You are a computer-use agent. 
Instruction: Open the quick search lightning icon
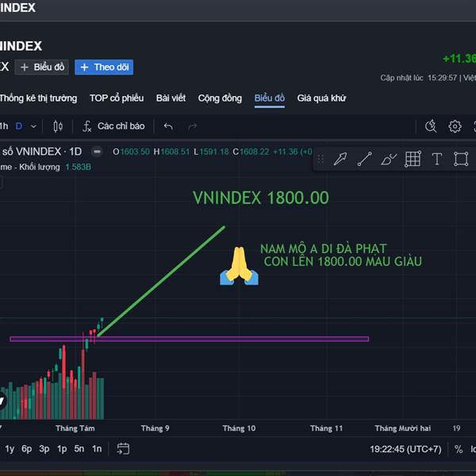tap(431, 126)
